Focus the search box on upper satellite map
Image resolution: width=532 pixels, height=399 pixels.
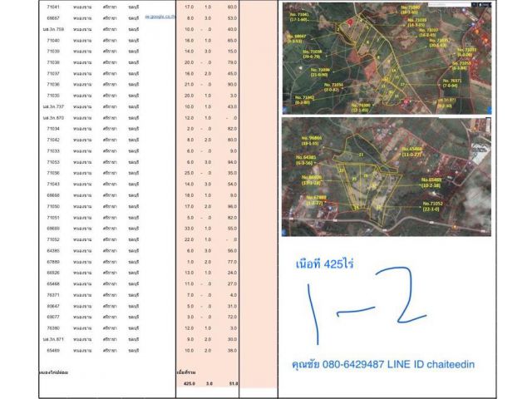point(450,5)
